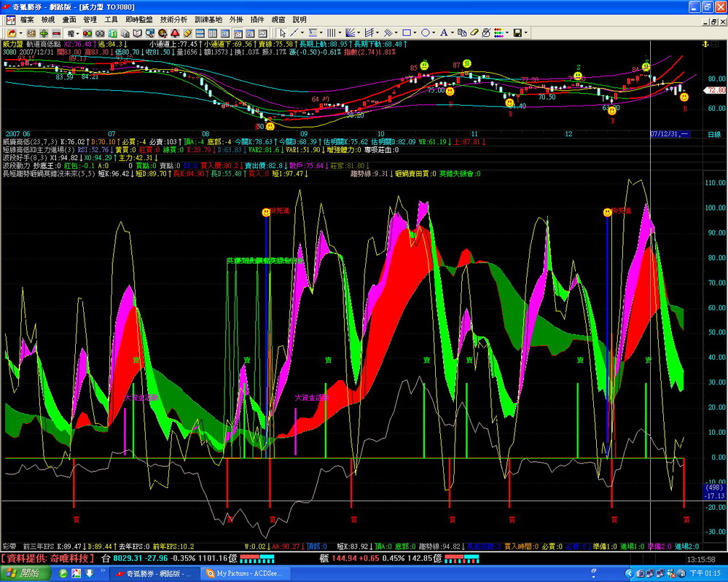This screenshot has width=728, height=582.
Task: Open the 插件 menu
Action: (x=257, y=20)
